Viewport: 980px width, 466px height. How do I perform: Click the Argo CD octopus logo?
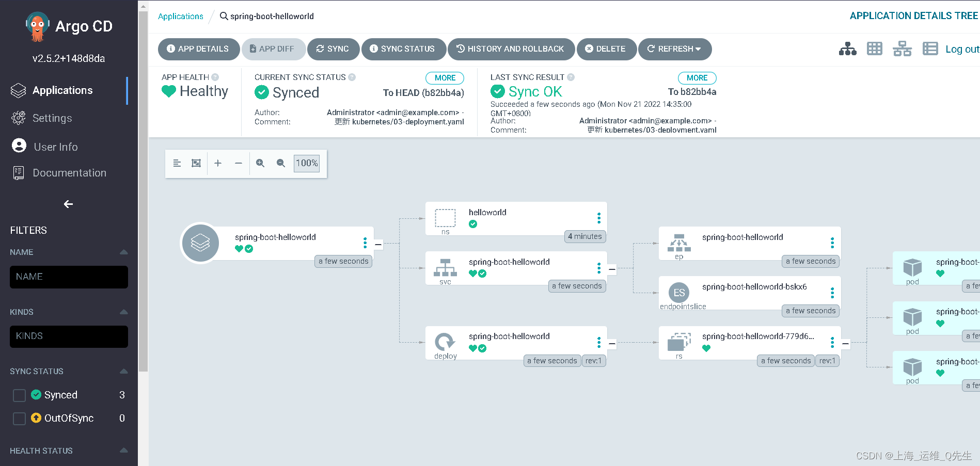tap(37, 26)
